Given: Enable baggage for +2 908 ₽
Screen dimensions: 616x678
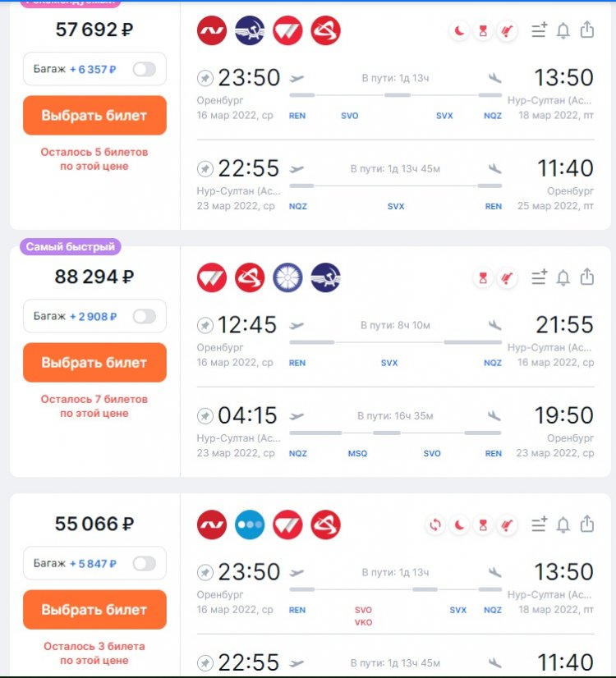Looking at the screenshot, I should [x=145, y=317].
